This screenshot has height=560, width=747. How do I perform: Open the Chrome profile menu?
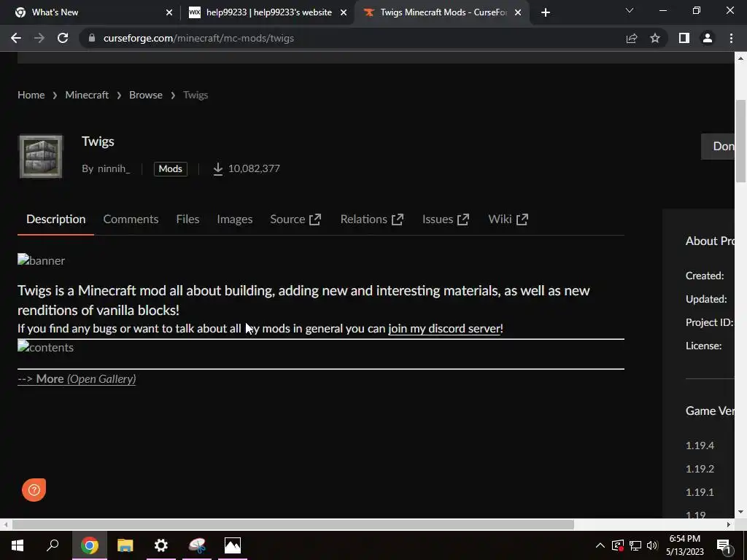pyautogui.click(x=708, y=38)
